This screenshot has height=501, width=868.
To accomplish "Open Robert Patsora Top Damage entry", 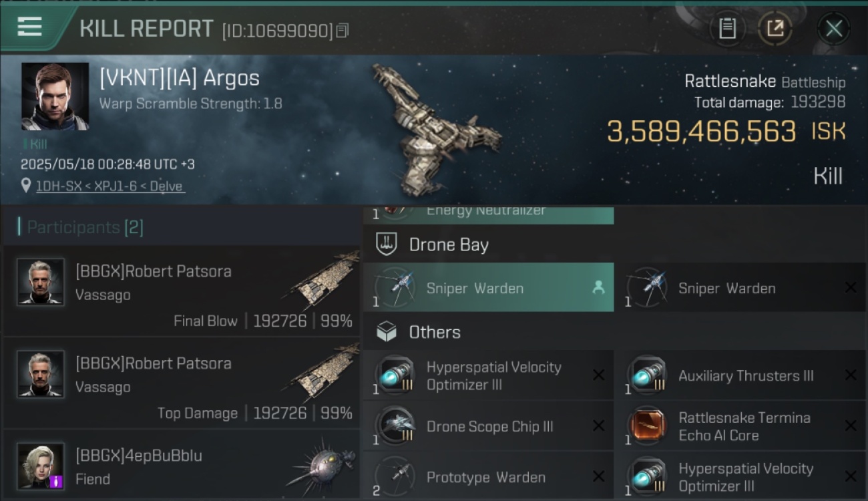I will (182, 383).
